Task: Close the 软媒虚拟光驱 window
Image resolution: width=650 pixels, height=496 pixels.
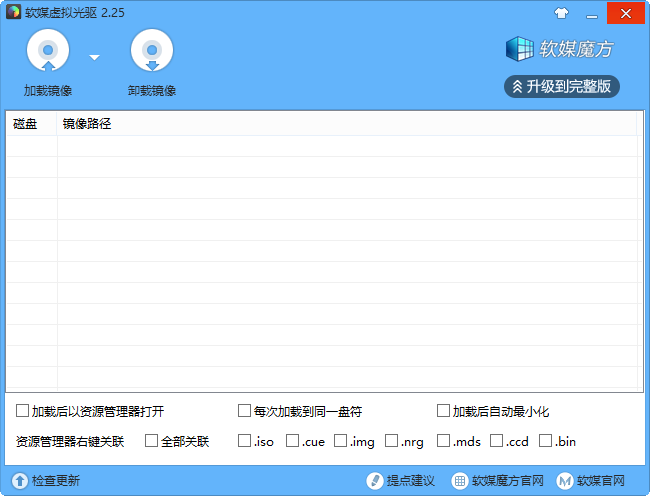Action: pyautogui.click(x=626, y=13)
